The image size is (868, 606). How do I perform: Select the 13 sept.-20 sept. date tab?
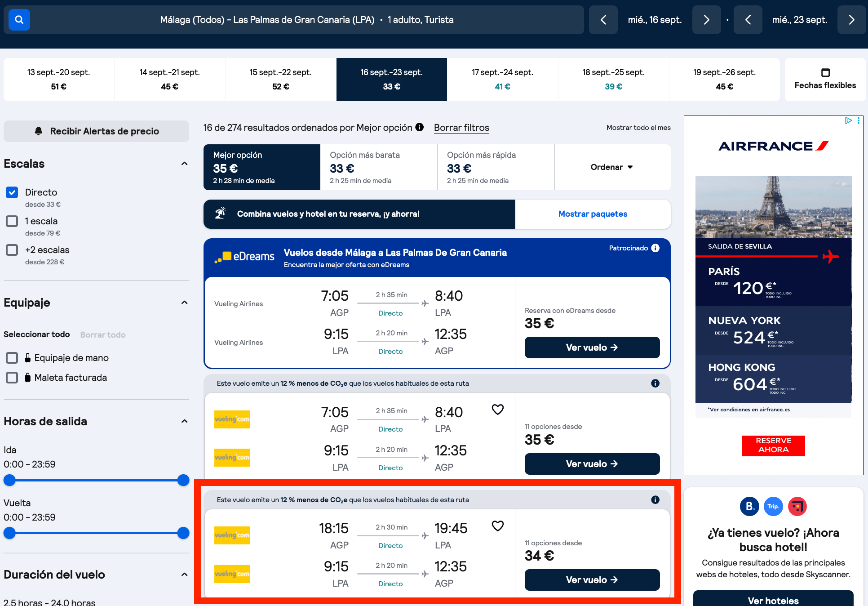(59, 79)
